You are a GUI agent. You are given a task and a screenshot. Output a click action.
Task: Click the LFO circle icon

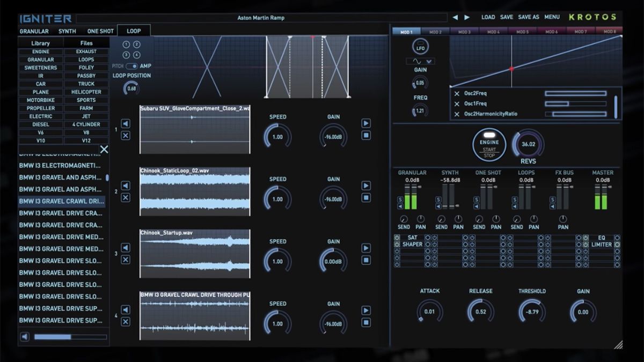(x=420, y=47)
